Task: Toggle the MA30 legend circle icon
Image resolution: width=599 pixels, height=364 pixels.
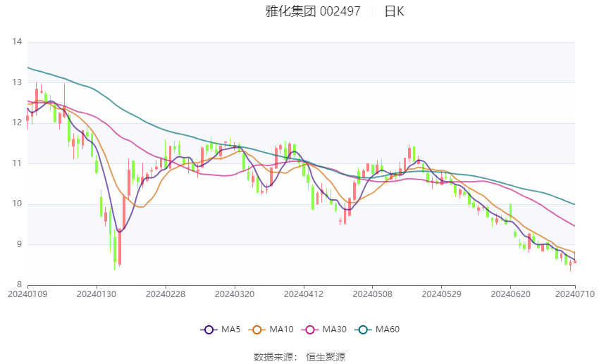Action: (310, 330)
